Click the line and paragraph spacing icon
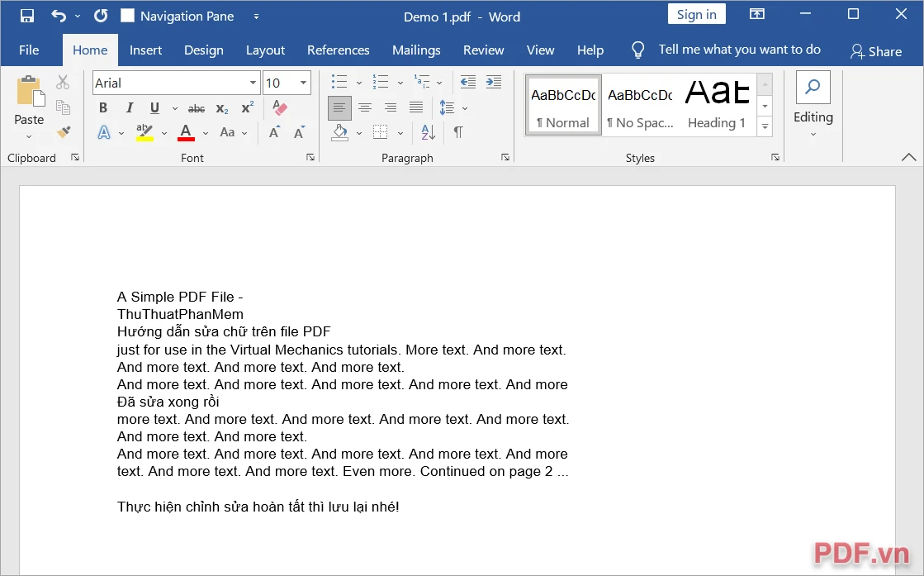Image resolution: width=924 pixels, height=576 pixels. pos(448,107)
